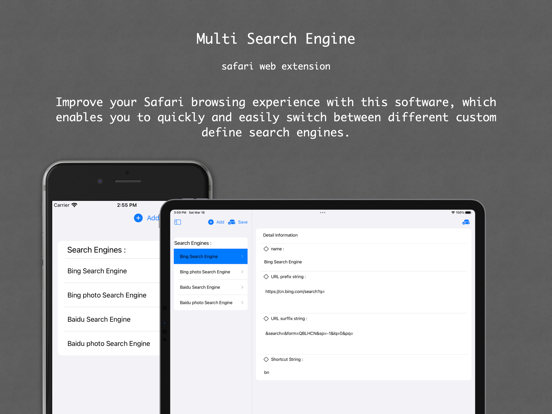Select Bing Search Engine in iPad sidebar
552x414 pixels.
tap(211, 256)
